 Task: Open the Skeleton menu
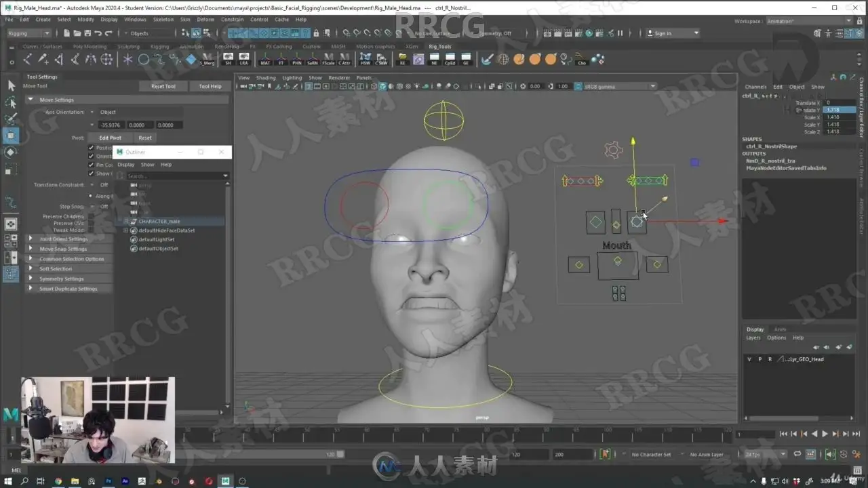click(x=163, y=20)
